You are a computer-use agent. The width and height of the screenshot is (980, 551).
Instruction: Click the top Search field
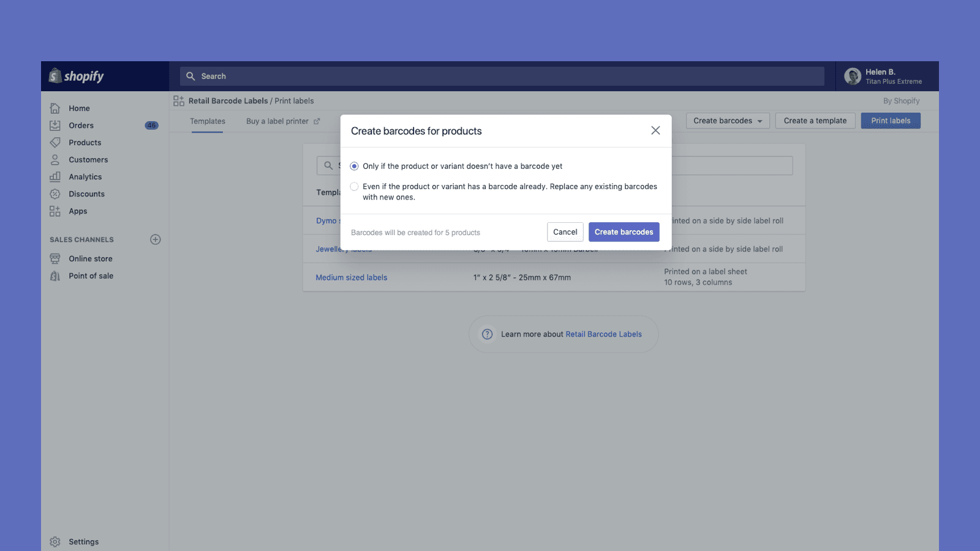pyautogui.click(x=502, y=77)
